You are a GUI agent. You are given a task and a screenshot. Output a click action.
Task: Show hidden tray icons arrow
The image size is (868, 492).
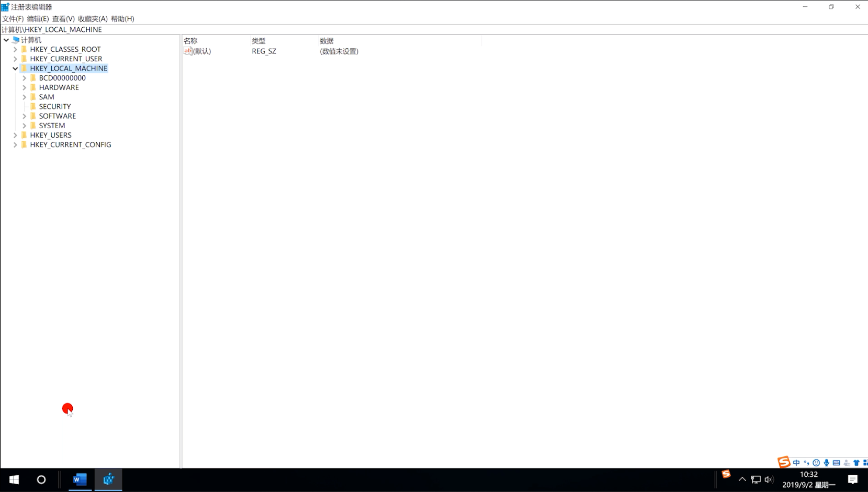(742, 479)
